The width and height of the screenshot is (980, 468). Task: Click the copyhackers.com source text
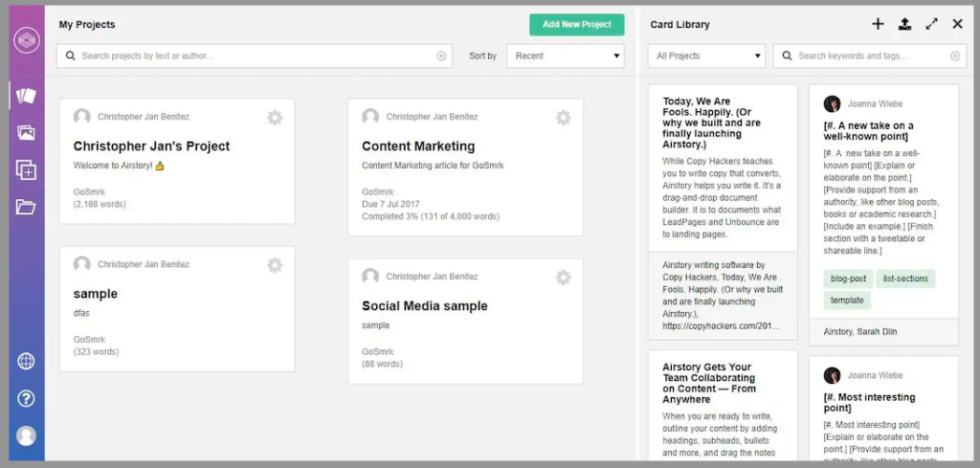pos(721,326)
